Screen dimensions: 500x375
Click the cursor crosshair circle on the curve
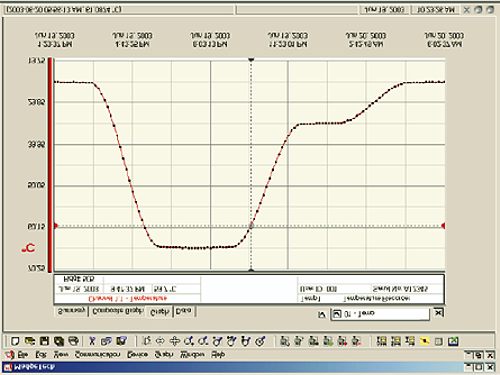251,226
